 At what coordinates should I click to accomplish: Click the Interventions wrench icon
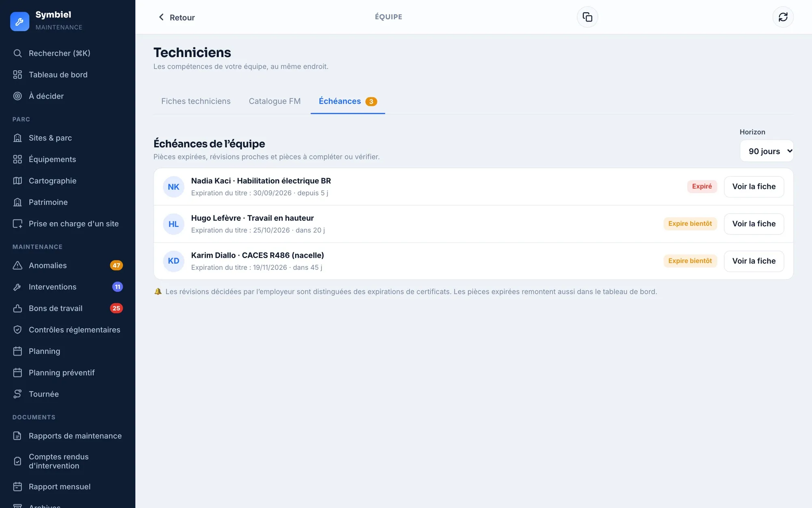[x=17, y=287]
